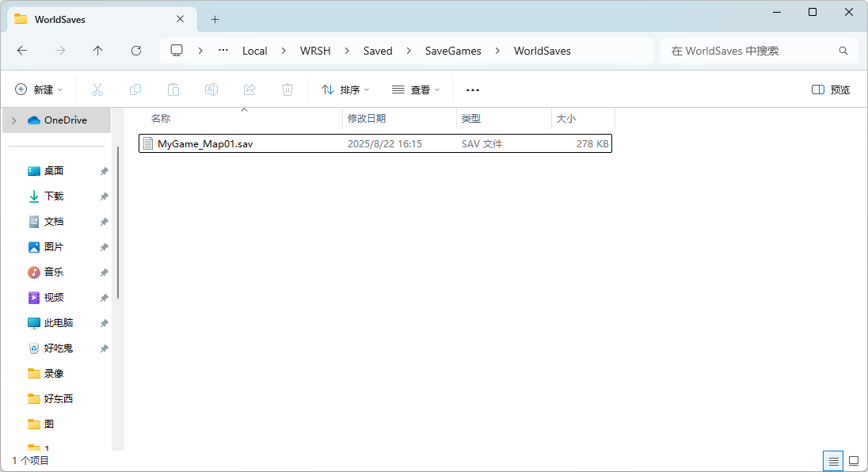The height and width of the screenshot is (472, 868).
Task: Unpin 桌面 using its pin icon
Action: pos(104,172)
